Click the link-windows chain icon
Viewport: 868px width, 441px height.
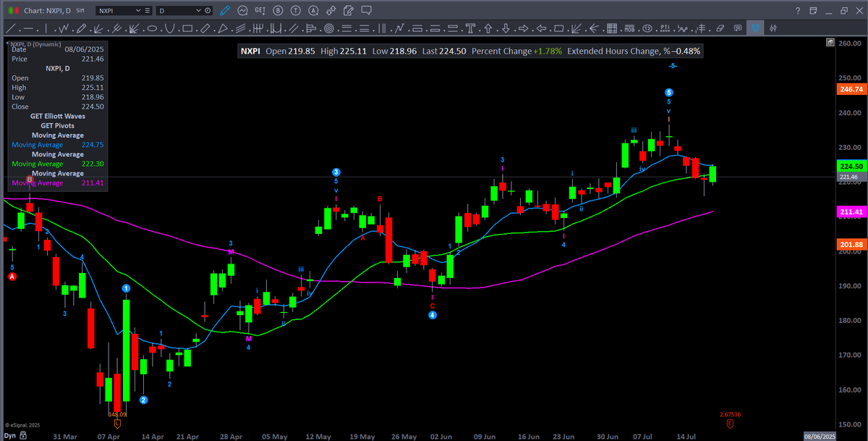[x=331, y=11]
